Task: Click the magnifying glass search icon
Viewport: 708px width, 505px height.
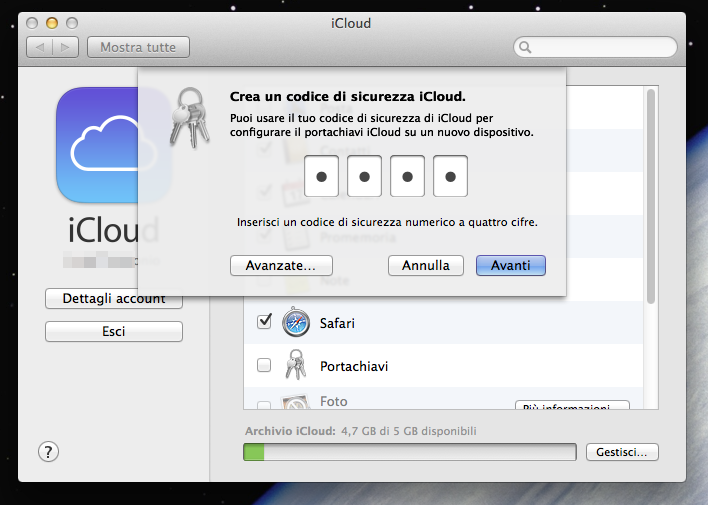Action: (525, 47)
